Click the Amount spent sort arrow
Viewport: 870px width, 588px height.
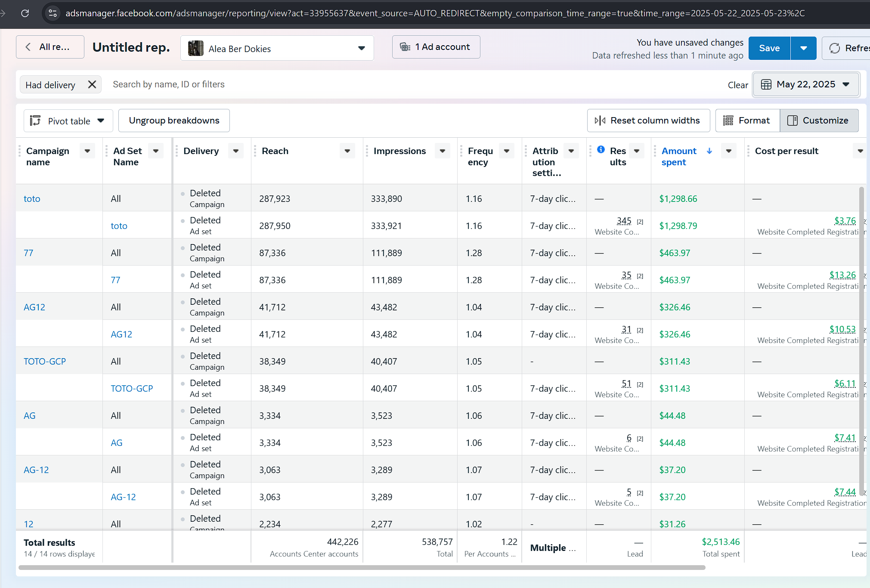tap(709, 151)
